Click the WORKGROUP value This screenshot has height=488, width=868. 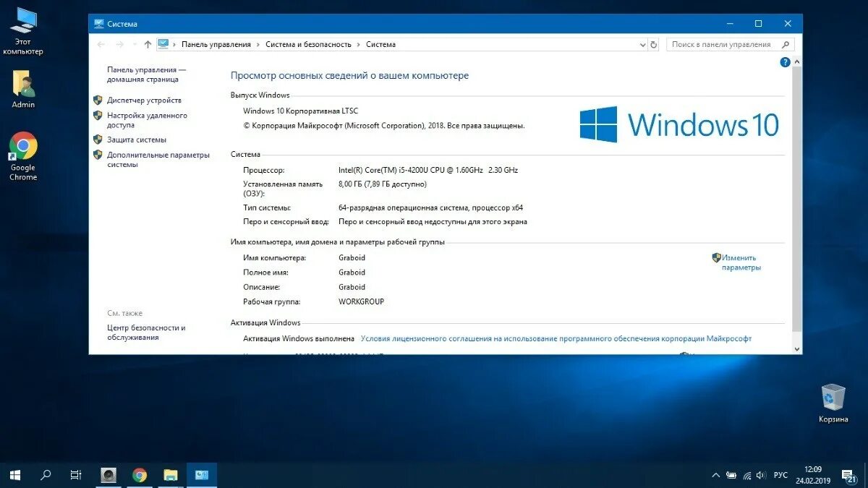coord(362,301)
